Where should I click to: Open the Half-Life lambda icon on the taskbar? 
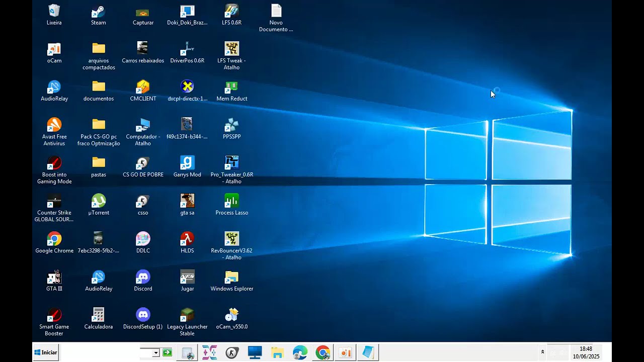(232, 353)
